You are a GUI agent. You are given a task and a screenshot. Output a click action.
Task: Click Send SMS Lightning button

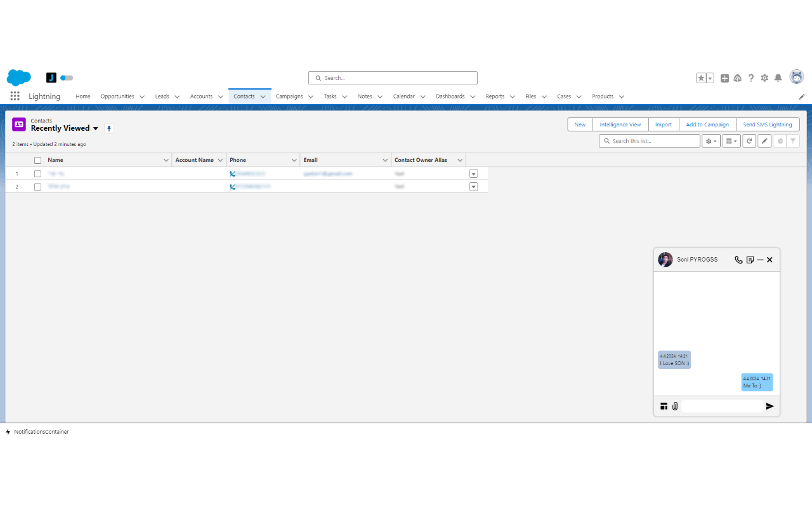(768, 124)
